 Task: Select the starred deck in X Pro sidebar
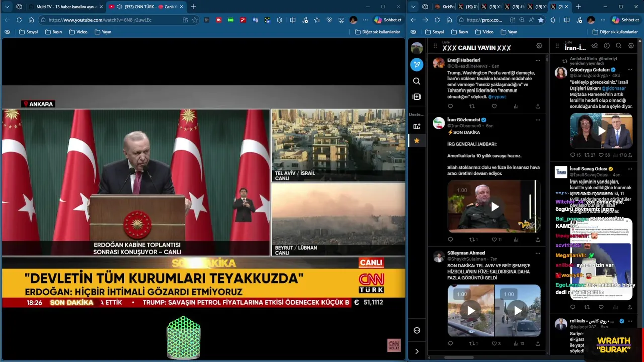(x=417, y=141)
